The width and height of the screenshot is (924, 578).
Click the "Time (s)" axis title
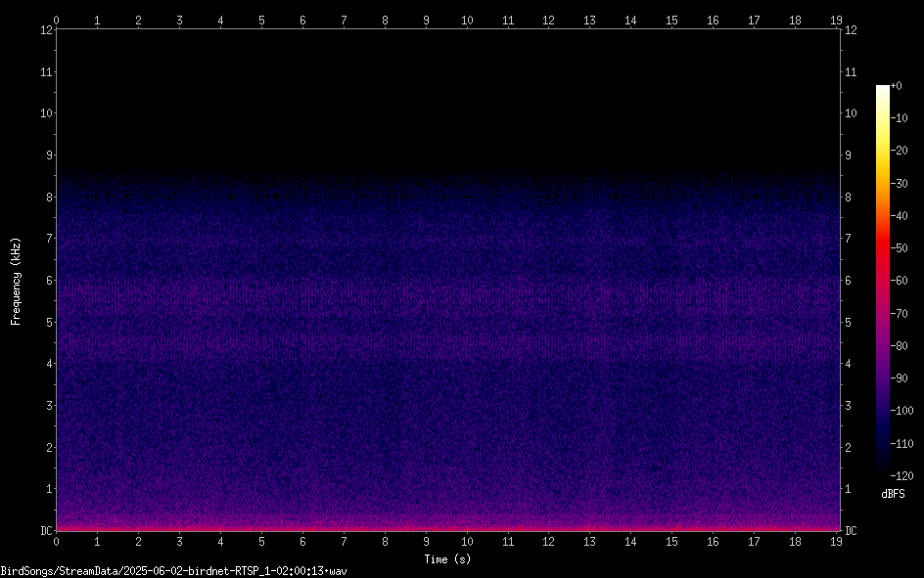click(448, 559)
